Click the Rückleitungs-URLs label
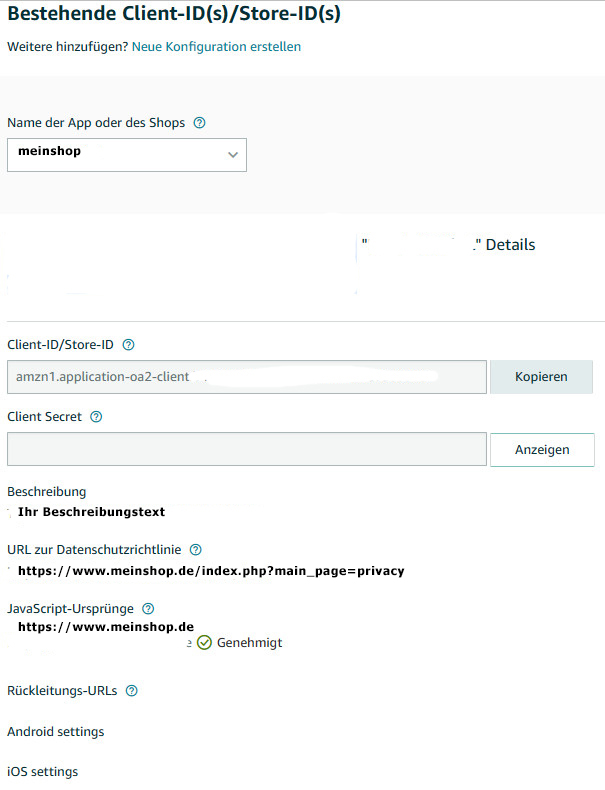The image size is (605, 790). [62, 691]
